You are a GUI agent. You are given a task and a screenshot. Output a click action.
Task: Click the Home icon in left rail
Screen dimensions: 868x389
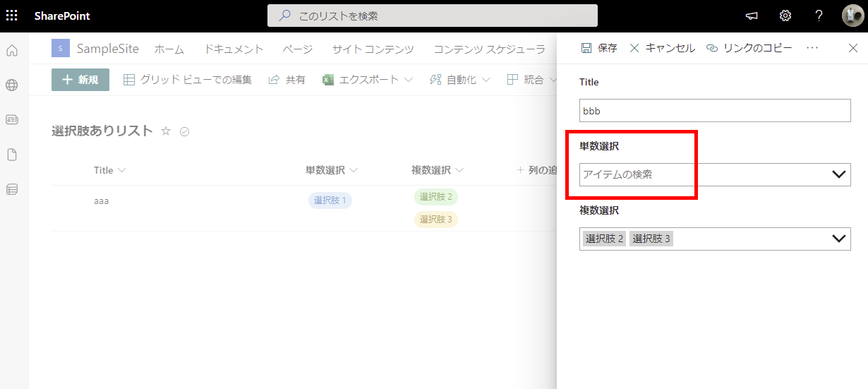click(x=12, y=51)
